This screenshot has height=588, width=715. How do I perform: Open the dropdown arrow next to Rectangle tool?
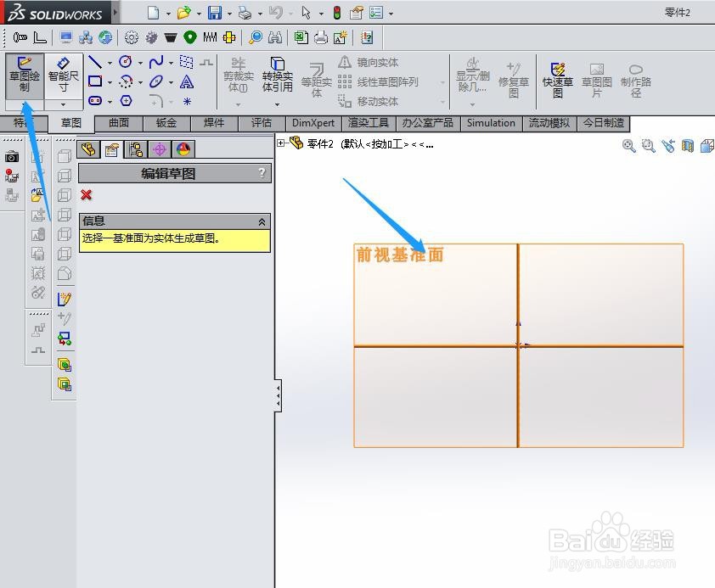coord(110,82)
